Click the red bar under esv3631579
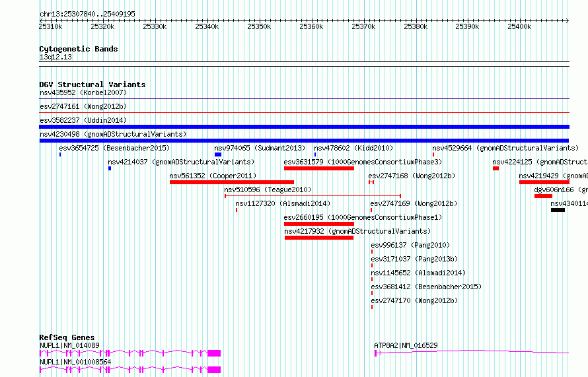 [x=318, y=168]
